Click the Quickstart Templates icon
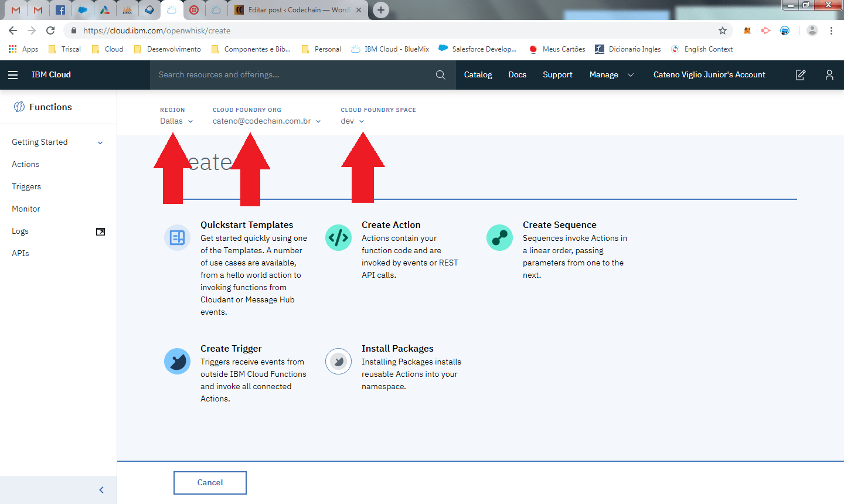Viewport: 844px width, 504px height. click(177, 237)
